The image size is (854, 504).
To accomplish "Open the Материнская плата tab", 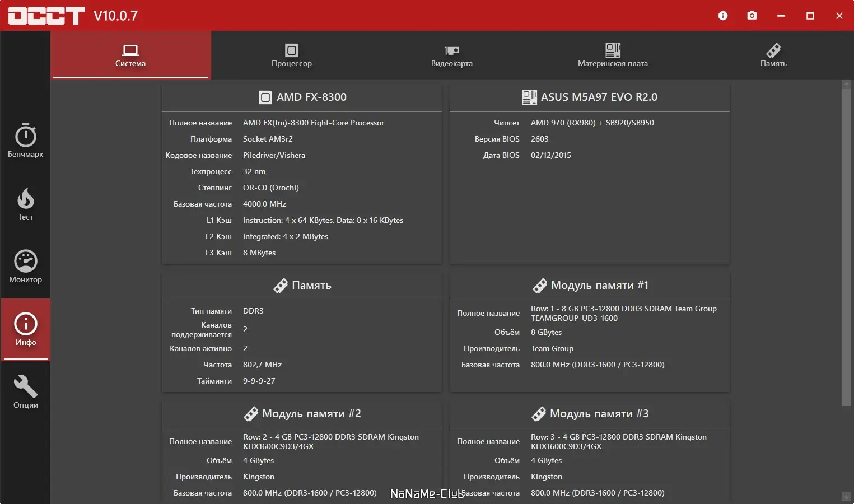I will 613,55.
